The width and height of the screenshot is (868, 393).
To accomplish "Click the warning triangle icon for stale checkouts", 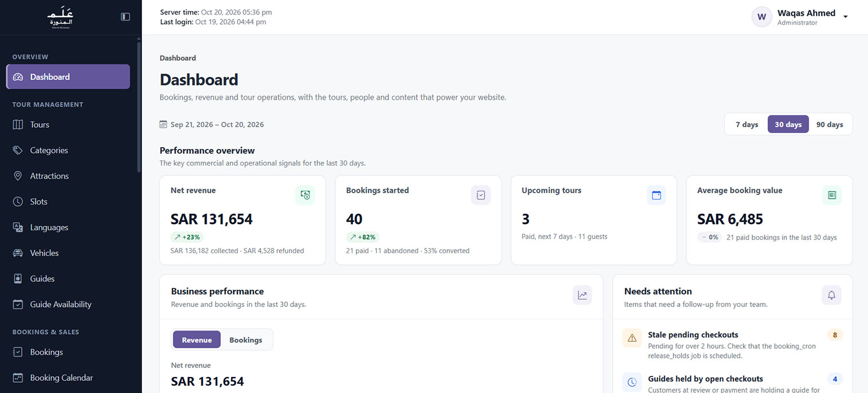I will pos(632,338).
